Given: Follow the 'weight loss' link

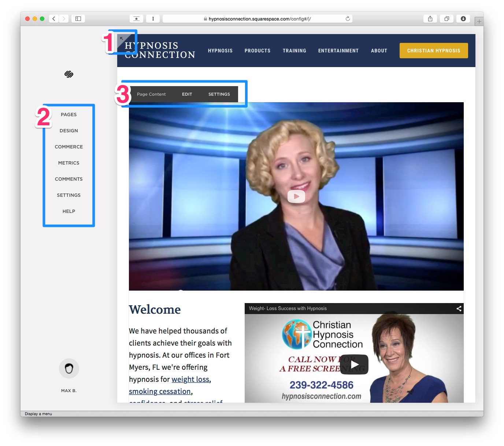Looking at the screenshot, I should [190, 379].
